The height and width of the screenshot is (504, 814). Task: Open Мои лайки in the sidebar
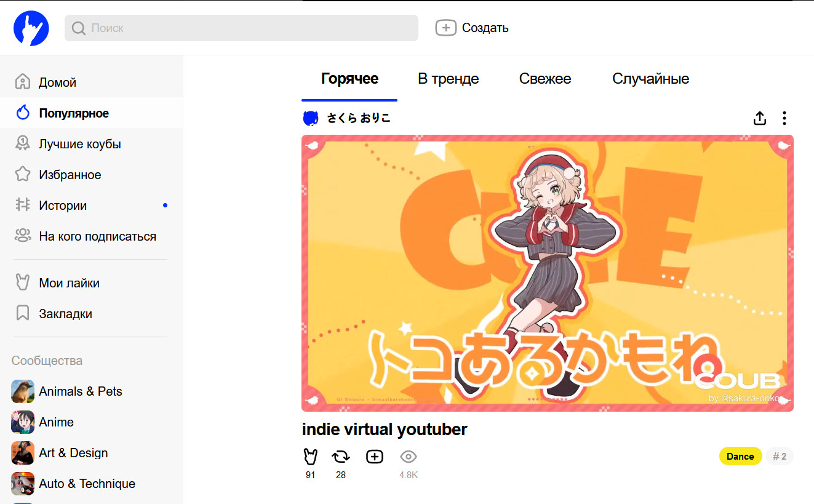click(x=91, y=283)
